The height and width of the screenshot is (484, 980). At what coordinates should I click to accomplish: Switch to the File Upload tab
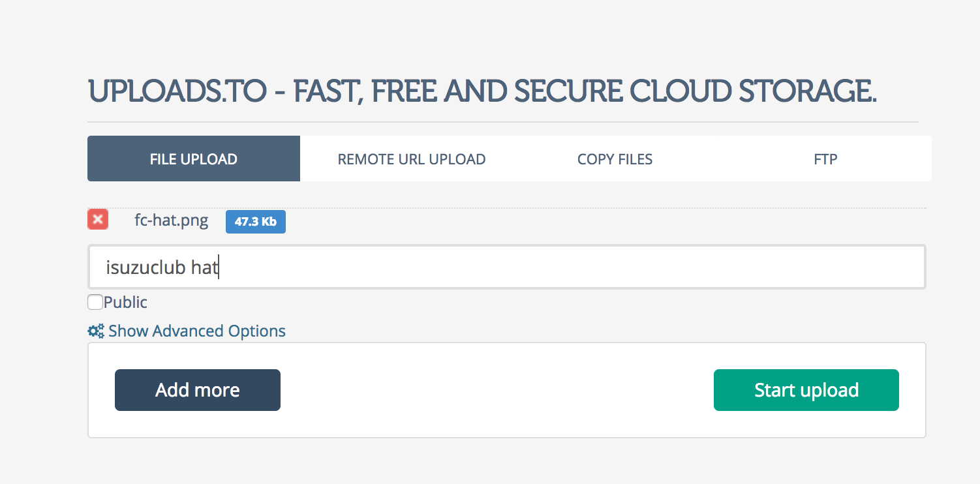194,159
